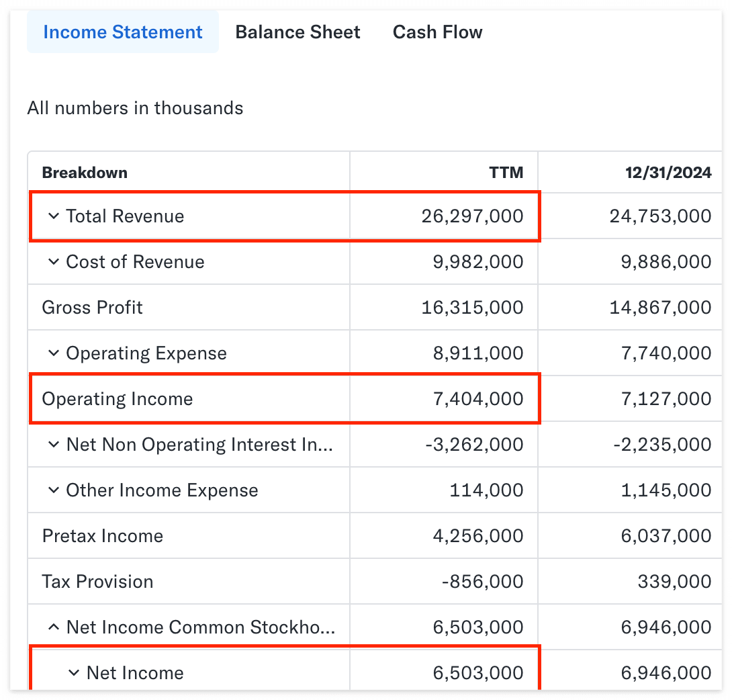Screen dimensions: 732x700
Task: Select the Operating Income row label
Action: point(117,399)
